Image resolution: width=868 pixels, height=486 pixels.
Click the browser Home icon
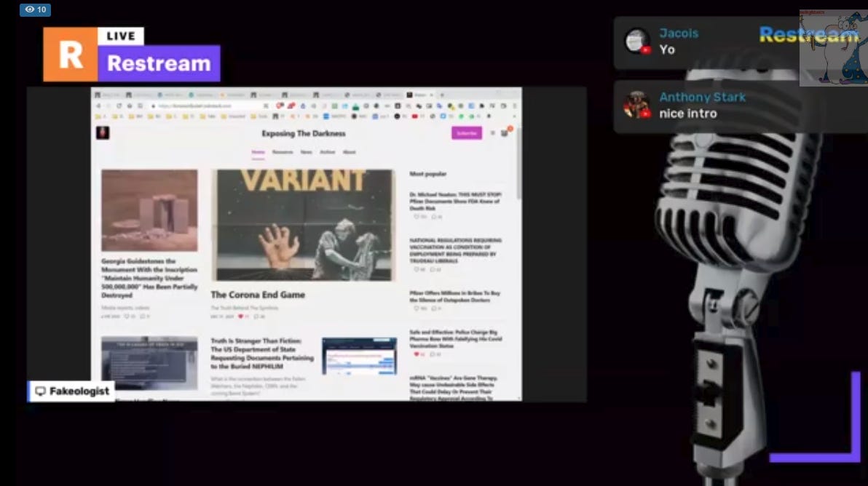pyautogui.click(x=130, y=105)
